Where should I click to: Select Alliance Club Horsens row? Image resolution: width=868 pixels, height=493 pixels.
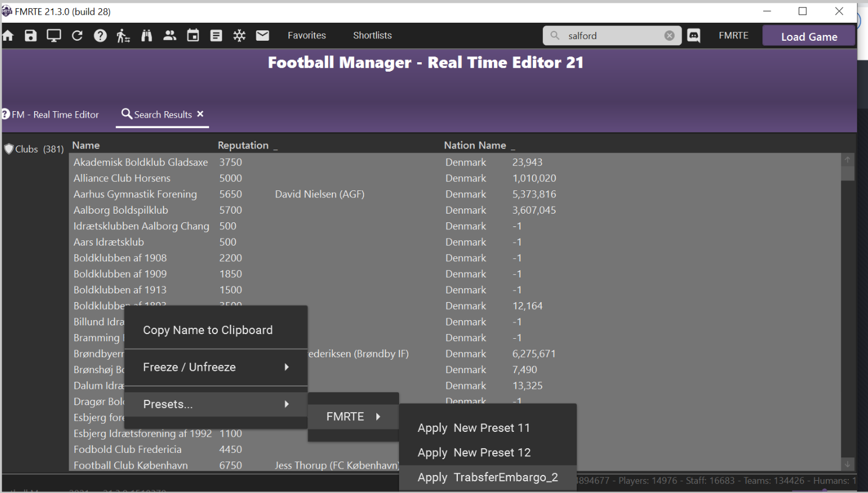455,178
